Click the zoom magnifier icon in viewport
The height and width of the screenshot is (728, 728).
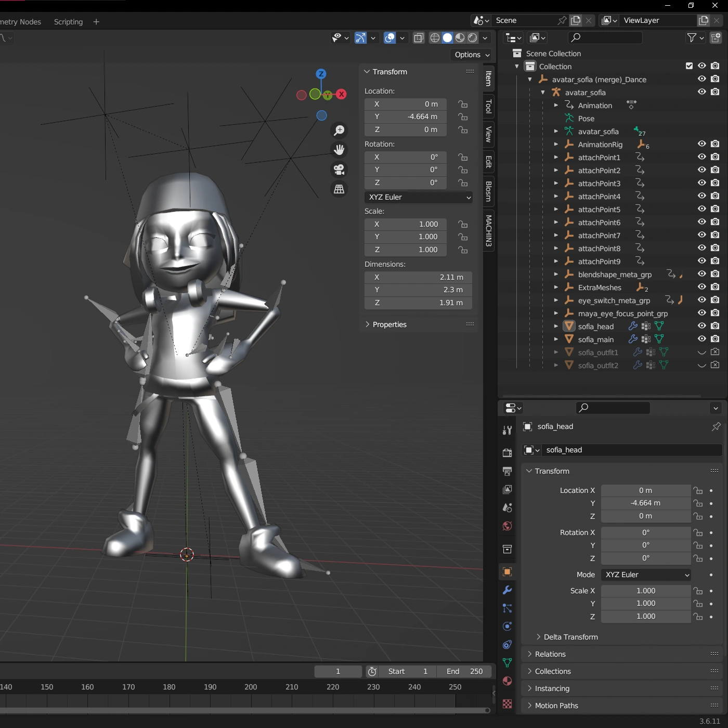point(339,130)
